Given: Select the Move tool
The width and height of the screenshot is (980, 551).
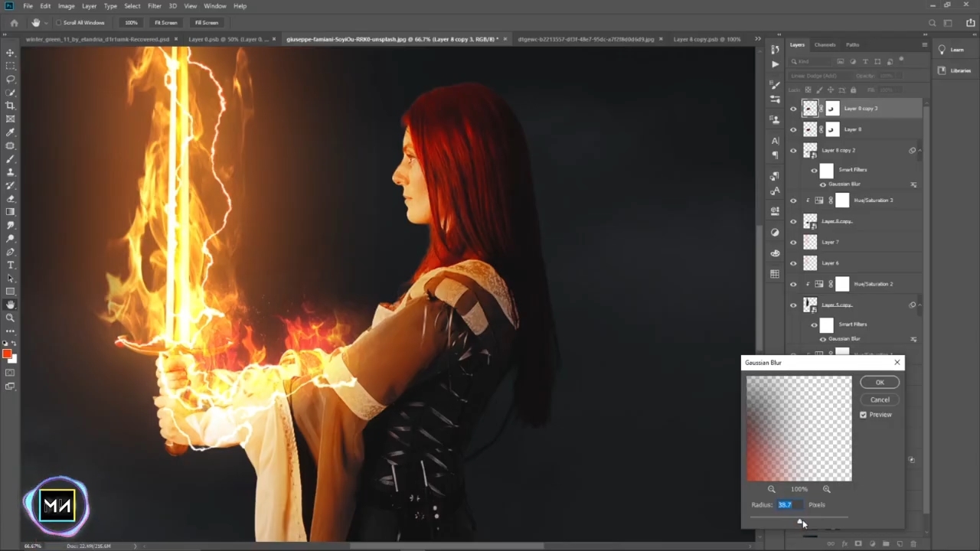Looking at the screenshot, I should point(11,53).
